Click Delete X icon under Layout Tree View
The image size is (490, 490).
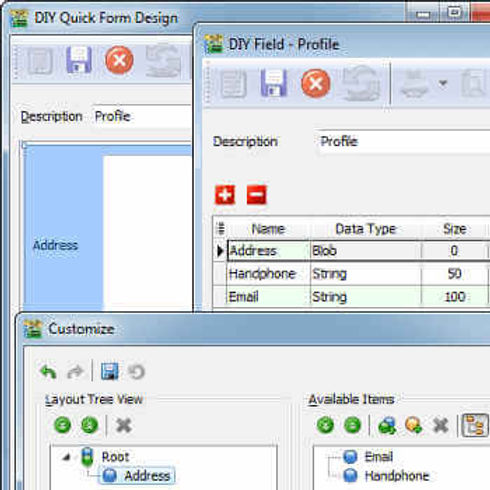[x=124, y=425]
